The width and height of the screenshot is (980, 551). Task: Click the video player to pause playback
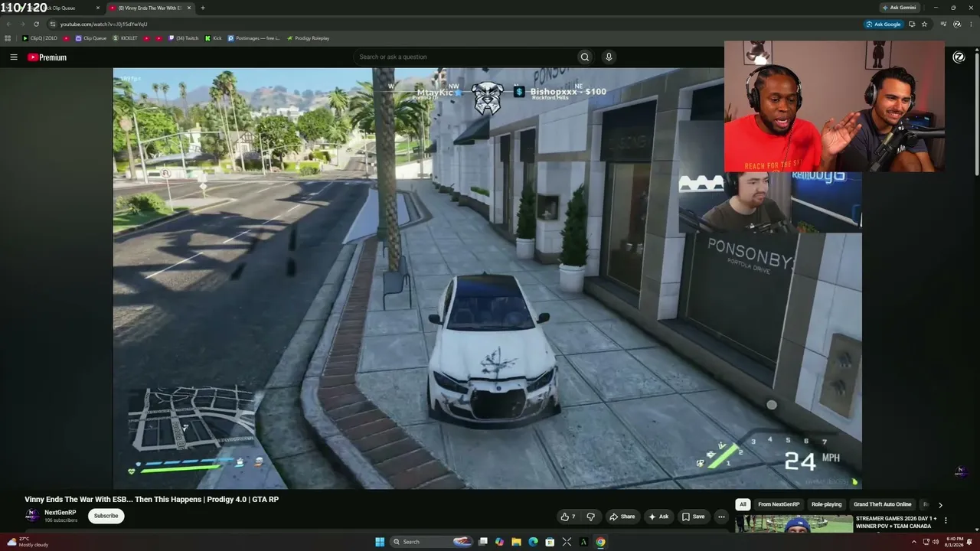click(487, 279)
